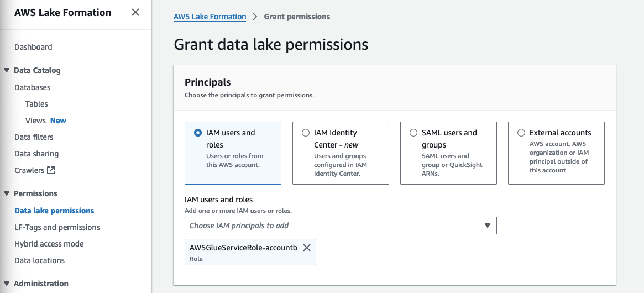The image size is (644, 293).
Task: Go to Databases in the sidebar
Action: point(32,87)
